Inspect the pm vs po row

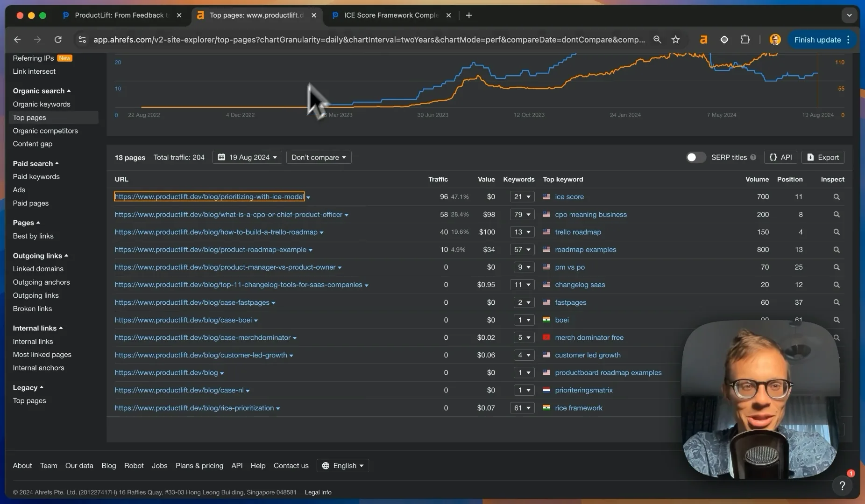pos(836,267)
